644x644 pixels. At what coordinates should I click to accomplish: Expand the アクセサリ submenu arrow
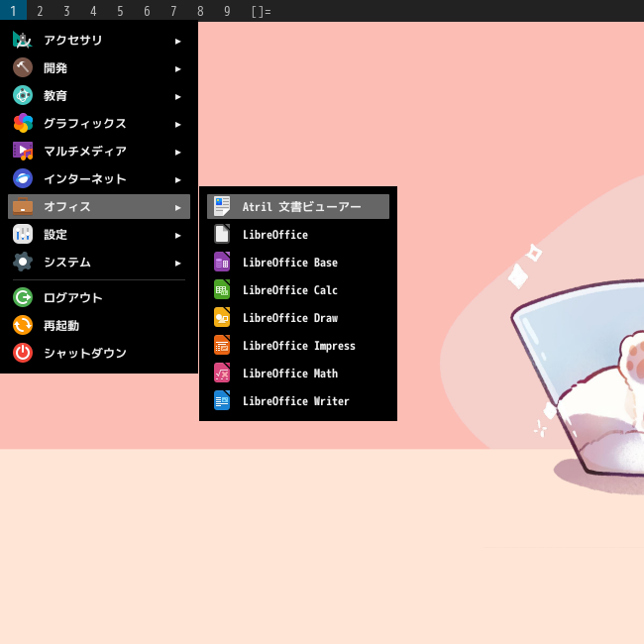[x=177, y=41]
